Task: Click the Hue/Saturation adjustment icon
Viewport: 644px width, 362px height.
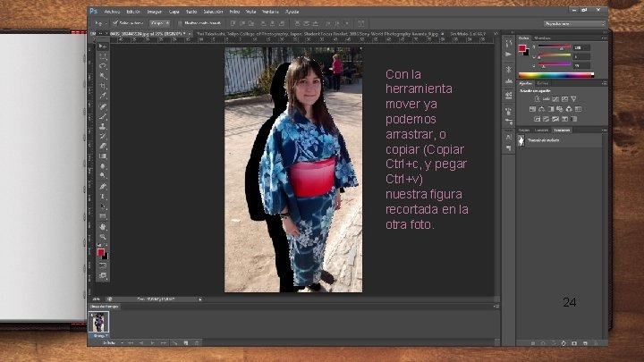Action: [533, 109]
